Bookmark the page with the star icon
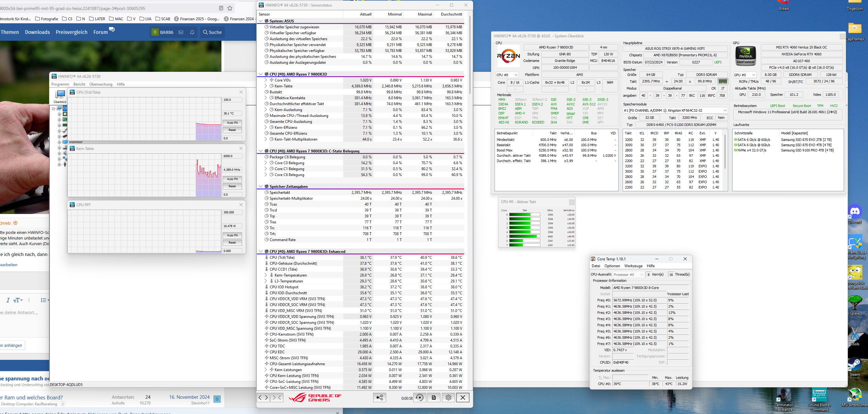Viewport: 868px width, 414px height. (x=230, y=8)
